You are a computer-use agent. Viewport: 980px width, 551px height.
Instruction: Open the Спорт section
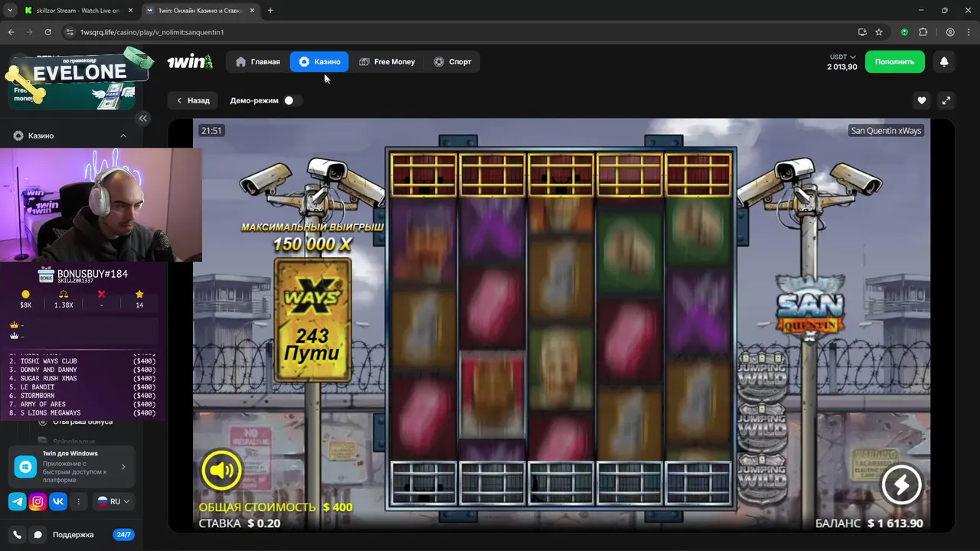point(452,62)
